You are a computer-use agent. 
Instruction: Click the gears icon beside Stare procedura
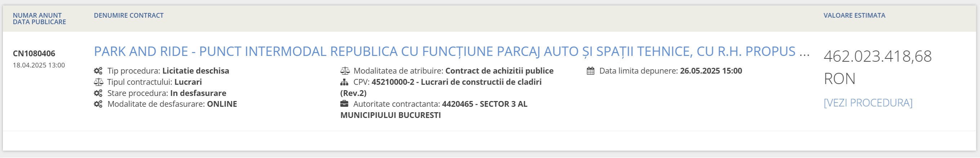pyautogui.click(x=98, y=93)
